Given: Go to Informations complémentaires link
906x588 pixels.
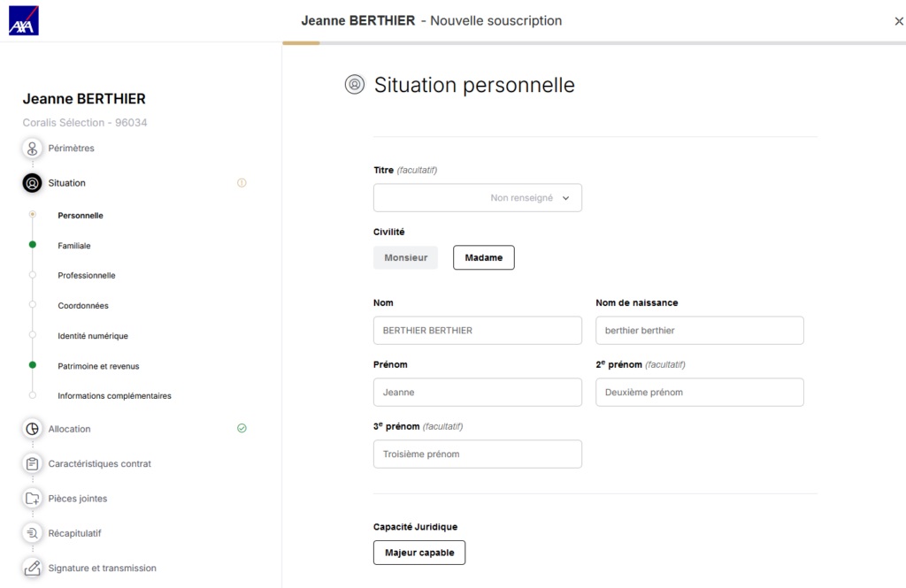Looking at the screenshot, I should tap(114, 396).
